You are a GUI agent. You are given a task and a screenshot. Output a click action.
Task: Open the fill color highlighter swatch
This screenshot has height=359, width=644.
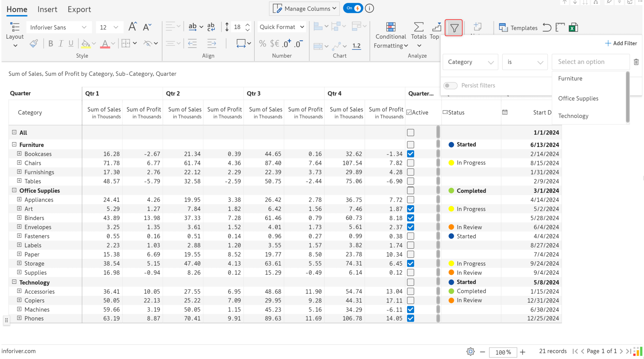coord(86,44)
